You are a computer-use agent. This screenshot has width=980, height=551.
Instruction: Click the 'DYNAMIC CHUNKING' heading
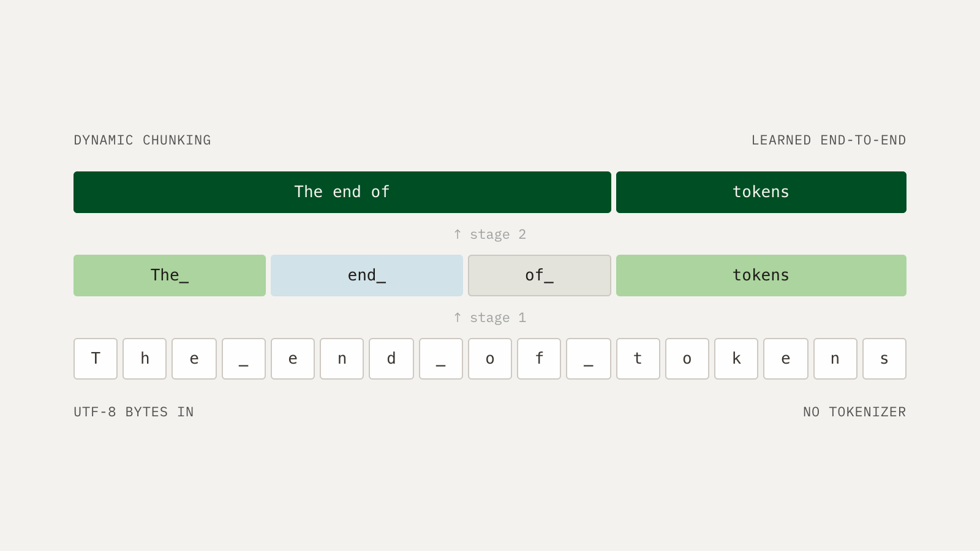coord(142,140)
